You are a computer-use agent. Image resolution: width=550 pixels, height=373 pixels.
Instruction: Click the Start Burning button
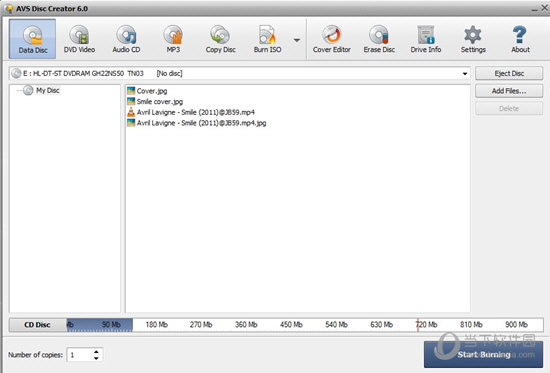483,354
